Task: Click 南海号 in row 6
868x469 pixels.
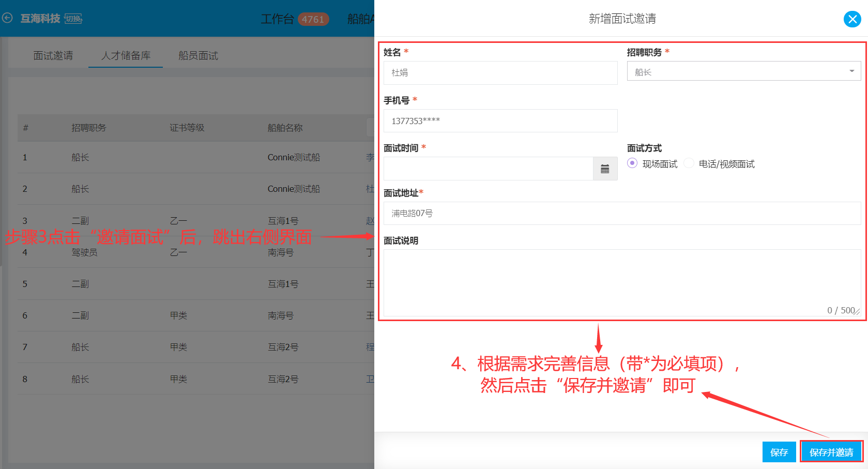Action: coord(281,315)
